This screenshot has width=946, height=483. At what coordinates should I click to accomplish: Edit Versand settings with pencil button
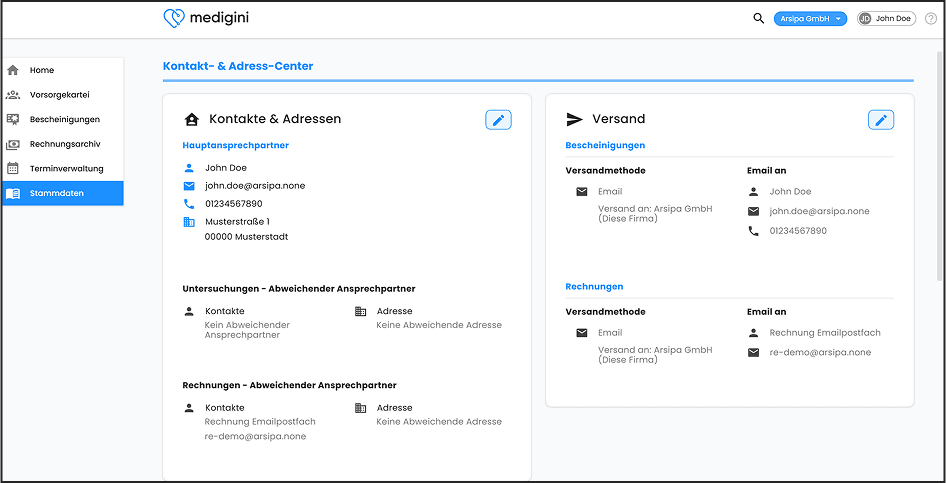[881, 120]
